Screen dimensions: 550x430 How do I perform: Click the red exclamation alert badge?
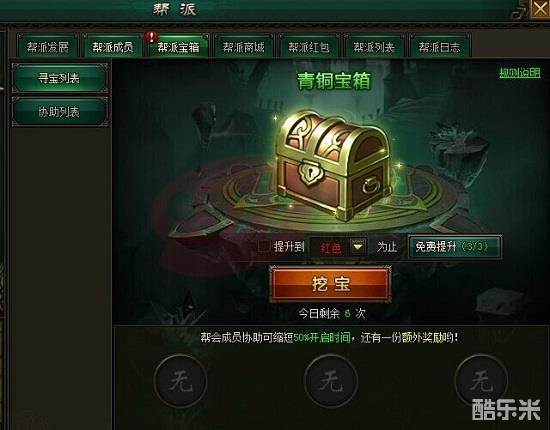pyautogui.click(x=152, y=36)
